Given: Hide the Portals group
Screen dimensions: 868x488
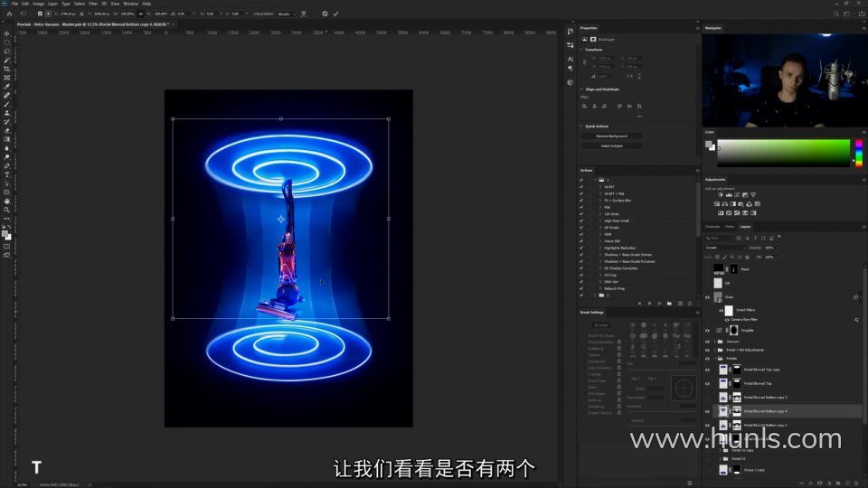Looking at the screenshot, I should click(x=707, y=359).
